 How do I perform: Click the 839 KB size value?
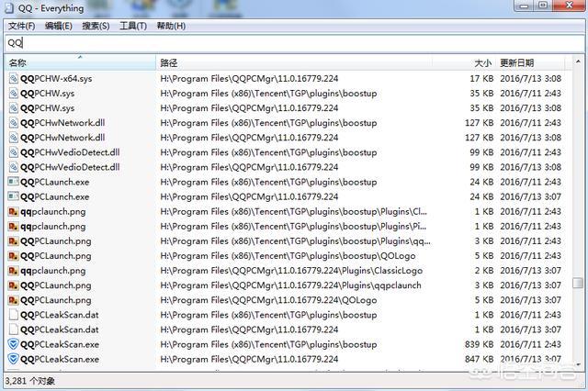(x=479, y=344)
